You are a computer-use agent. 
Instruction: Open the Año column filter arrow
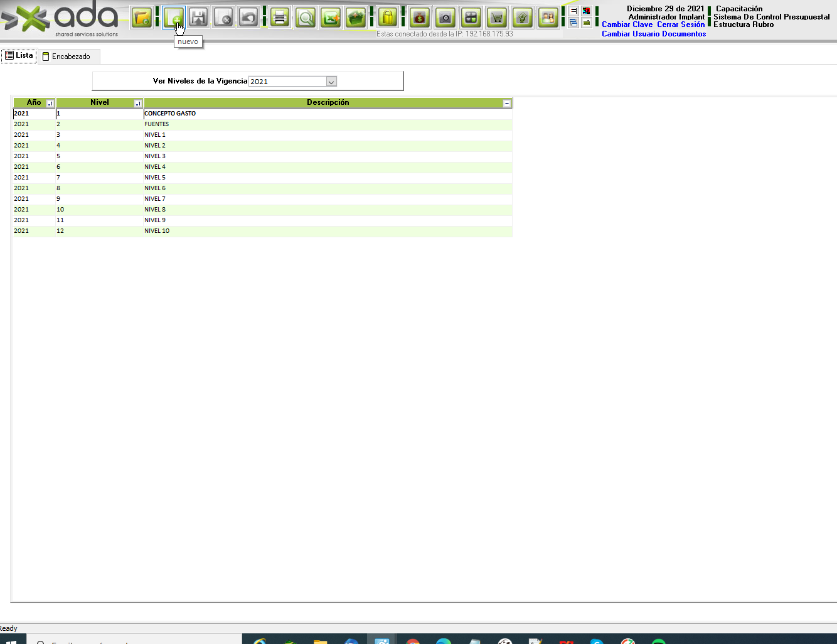point(51,104)
